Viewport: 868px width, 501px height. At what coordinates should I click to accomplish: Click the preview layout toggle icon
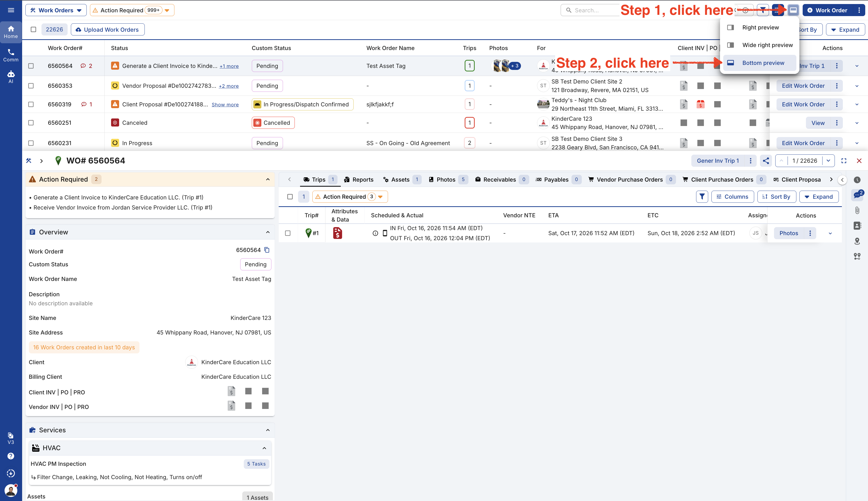(793, 10)
